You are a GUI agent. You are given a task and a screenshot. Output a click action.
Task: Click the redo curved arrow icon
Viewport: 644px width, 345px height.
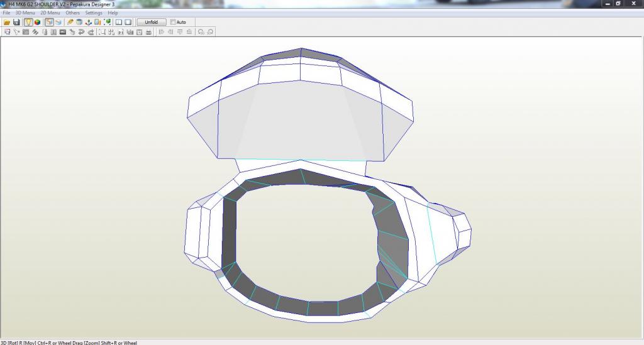tap(91, 32)
